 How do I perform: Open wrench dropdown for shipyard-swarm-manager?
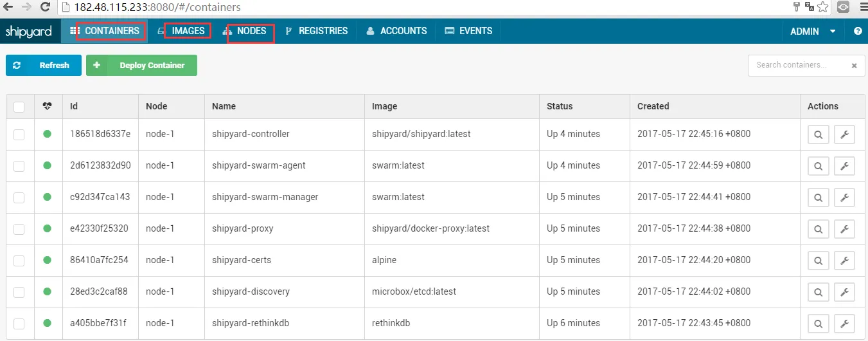[844, 198]
